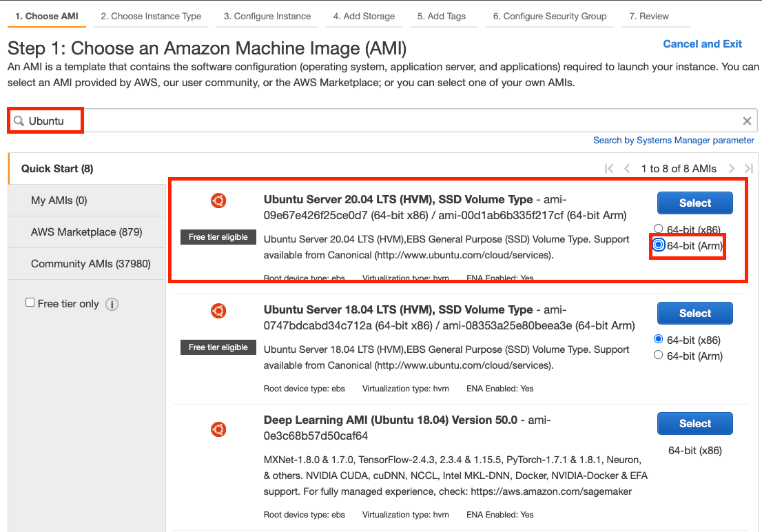Click into the AMI search field
Screen dimensions: 762x532
click(382, 121)
